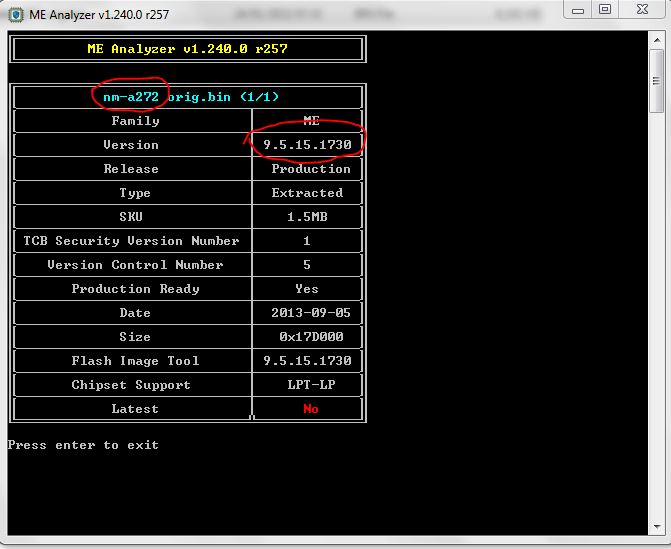Click the Chipset Support label
671x549 pixels.
point(131,385)
